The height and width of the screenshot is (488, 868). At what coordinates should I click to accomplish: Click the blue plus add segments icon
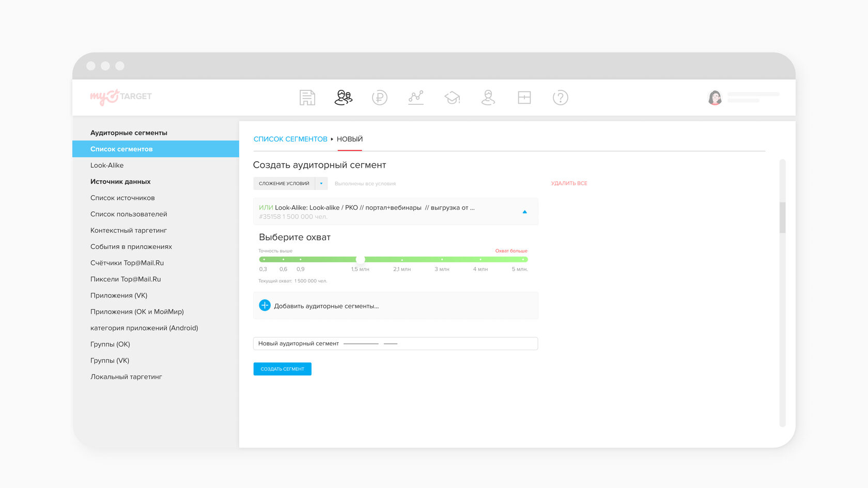click(x=265, y=306)
